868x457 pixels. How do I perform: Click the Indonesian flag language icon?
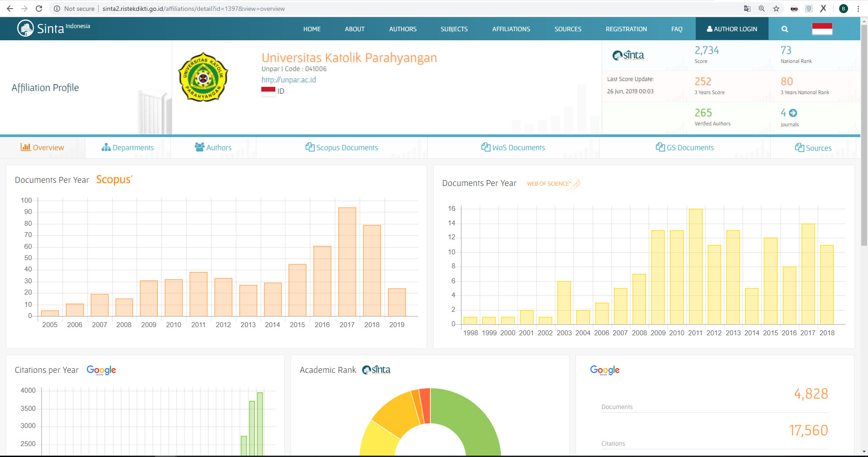[x=822, y=29]
